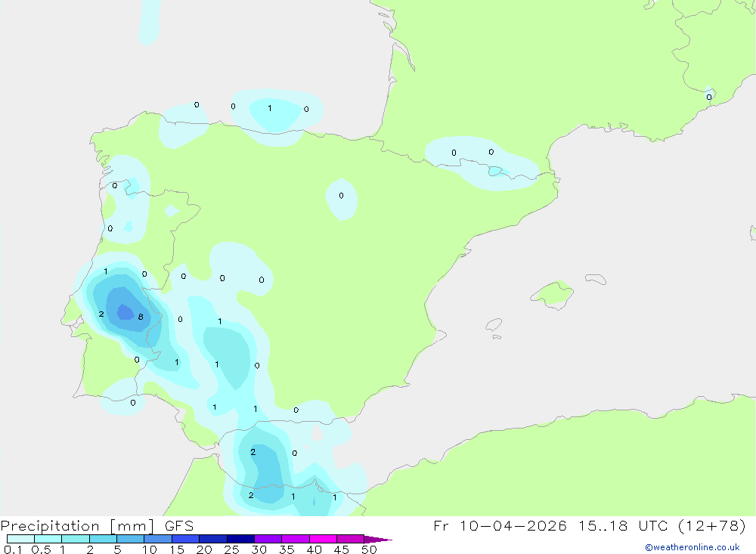Image resolution: width=756 pixels, height=554 pixels.
Task: Open the weatheronline.co.uk copyright link
Action: click(x=692, y=547)
